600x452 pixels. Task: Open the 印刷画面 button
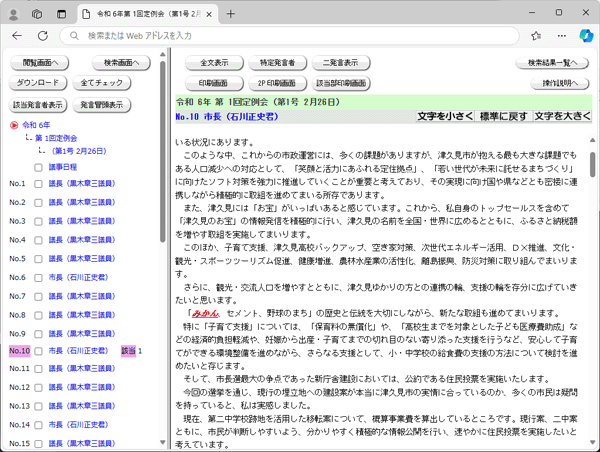coord(214,83)
